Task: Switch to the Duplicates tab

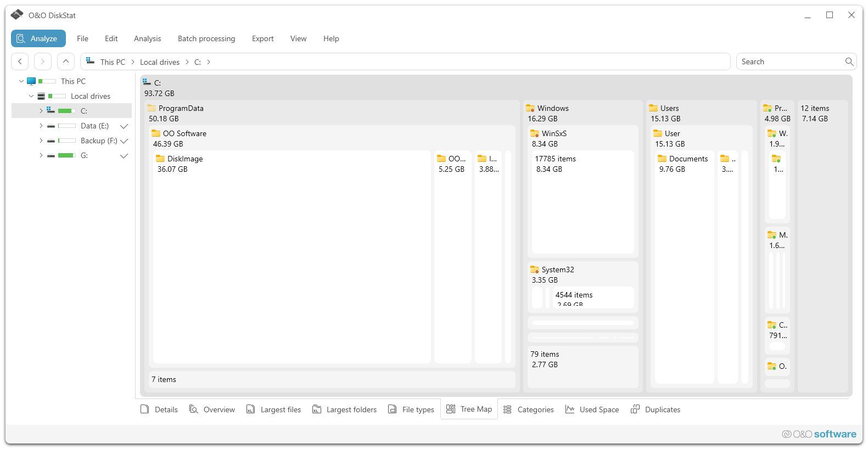Action: (x=656, y=409)
